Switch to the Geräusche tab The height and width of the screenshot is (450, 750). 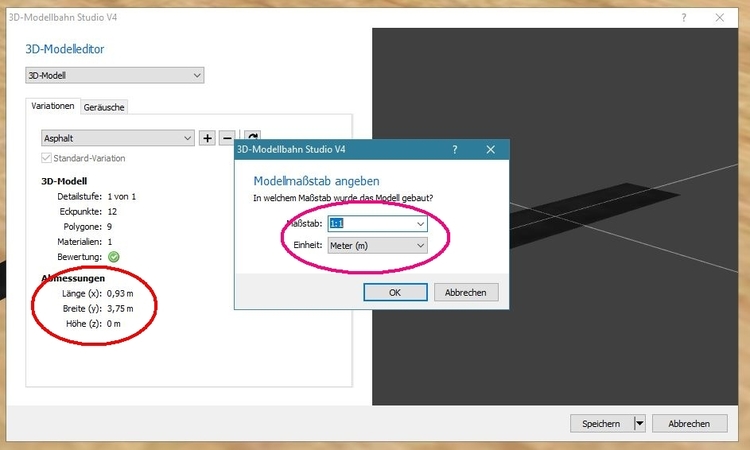(x=104, y=107)
